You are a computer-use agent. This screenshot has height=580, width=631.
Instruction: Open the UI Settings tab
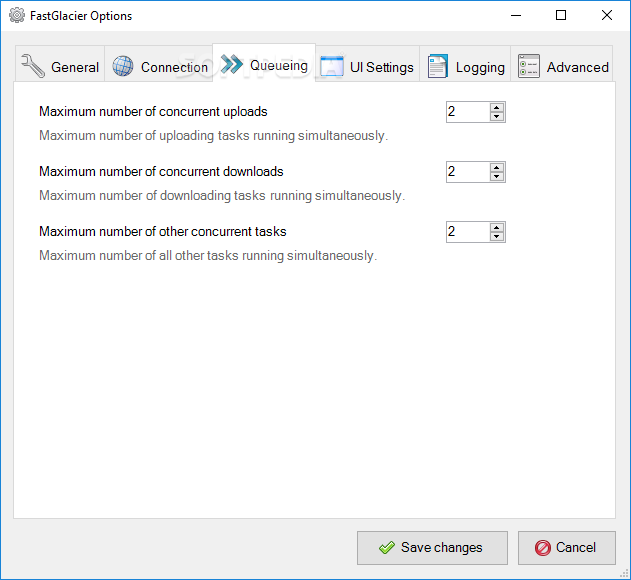367,64
